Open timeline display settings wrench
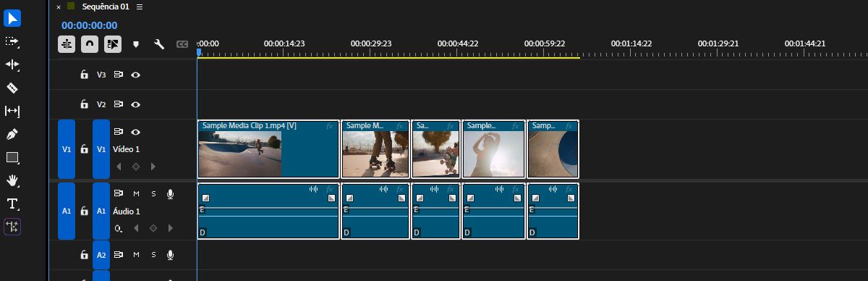Image resolution: width=868 pixels, height=281 pixels. [x=159, y=44]
